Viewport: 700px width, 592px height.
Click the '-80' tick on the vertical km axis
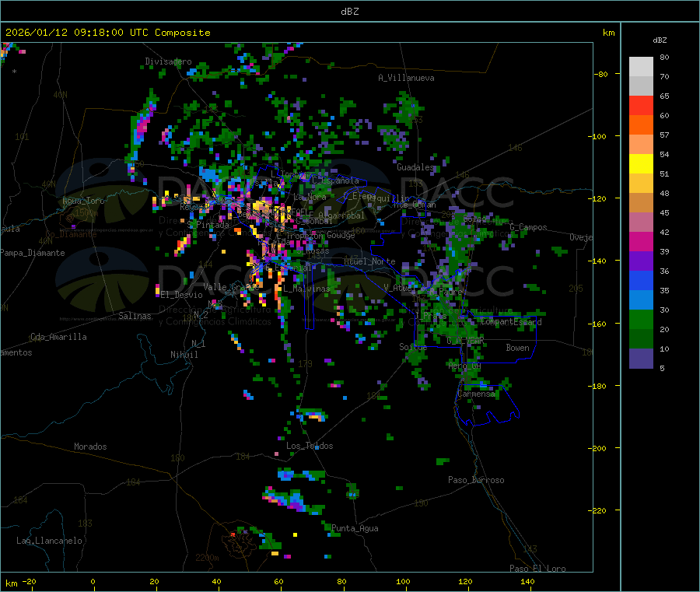(600, 74)
